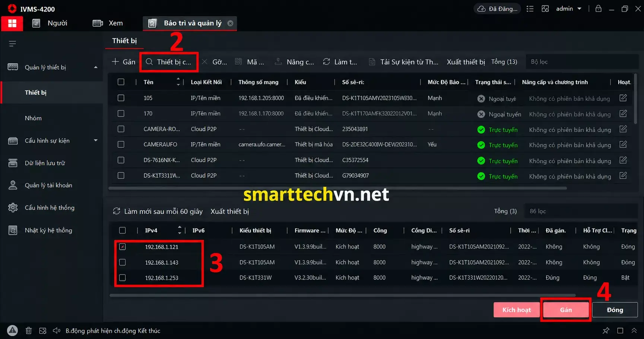Switch to the Người tab
The image size is (644, 339).
(x=50, y=23)
